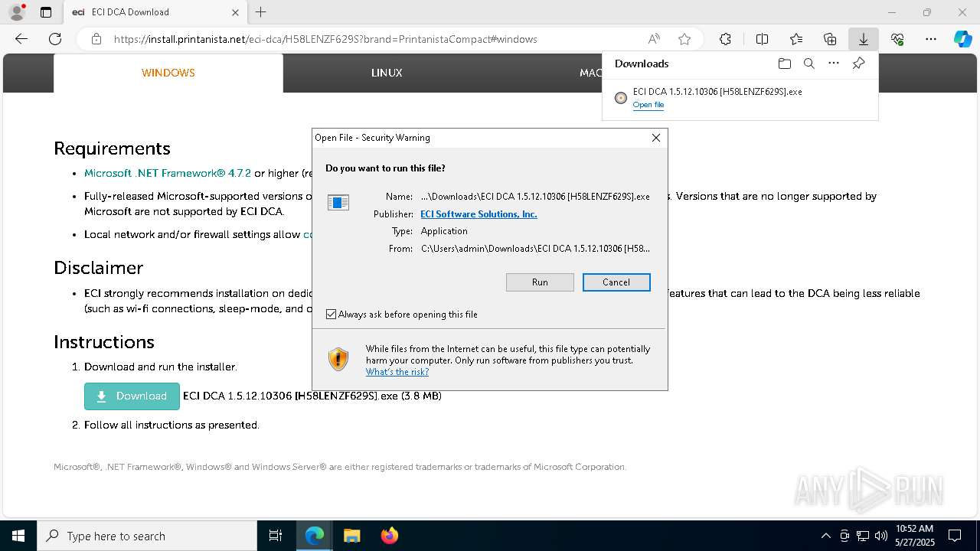Open network icon in system tray
The image size is (980, 551).
863,536
